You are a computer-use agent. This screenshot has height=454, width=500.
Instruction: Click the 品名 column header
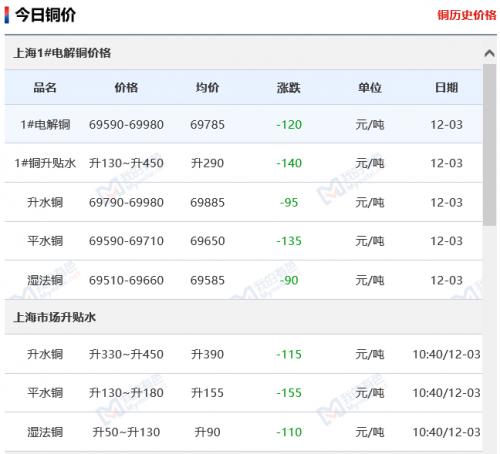tap(45, 88)
